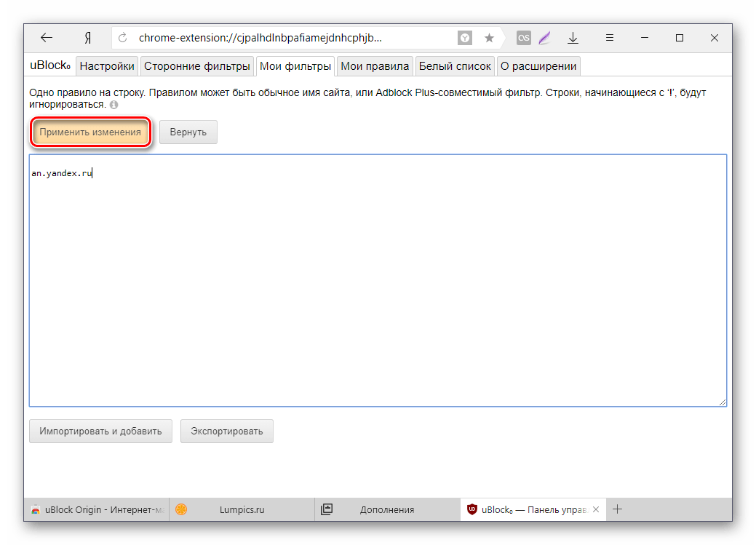The width and height of the screenshot is (756, 545).
Task: Click the page reload icon
Action: tap(123, 38)
